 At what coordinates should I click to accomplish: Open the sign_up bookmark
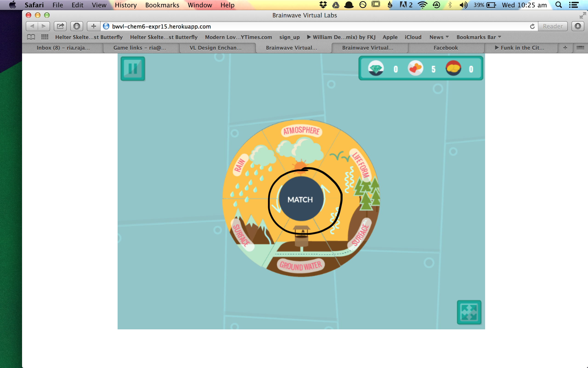(x=289, y=37)
